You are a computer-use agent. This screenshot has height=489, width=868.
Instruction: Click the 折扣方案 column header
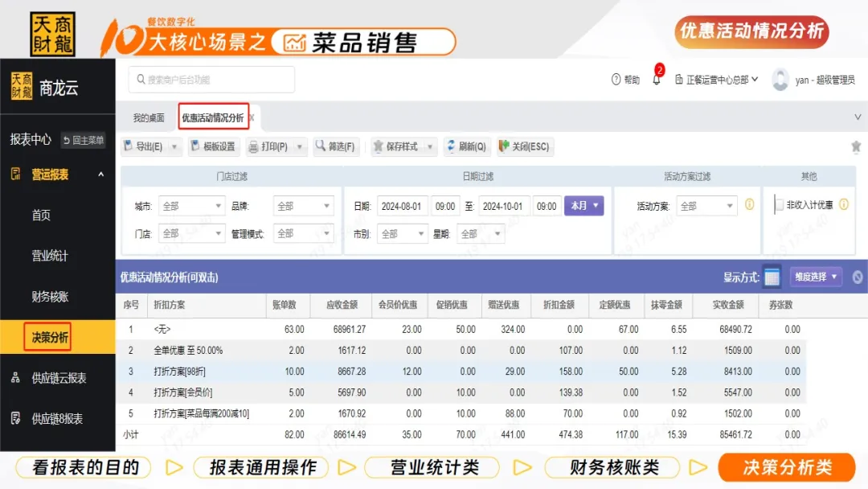pos(207,305)
